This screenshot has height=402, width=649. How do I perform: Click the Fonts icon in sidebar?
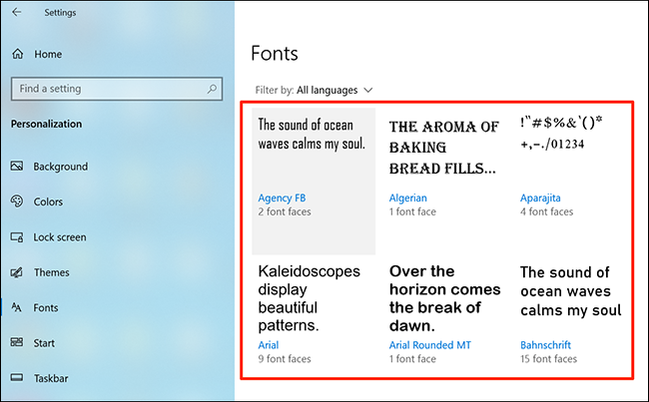click(17, 308)
